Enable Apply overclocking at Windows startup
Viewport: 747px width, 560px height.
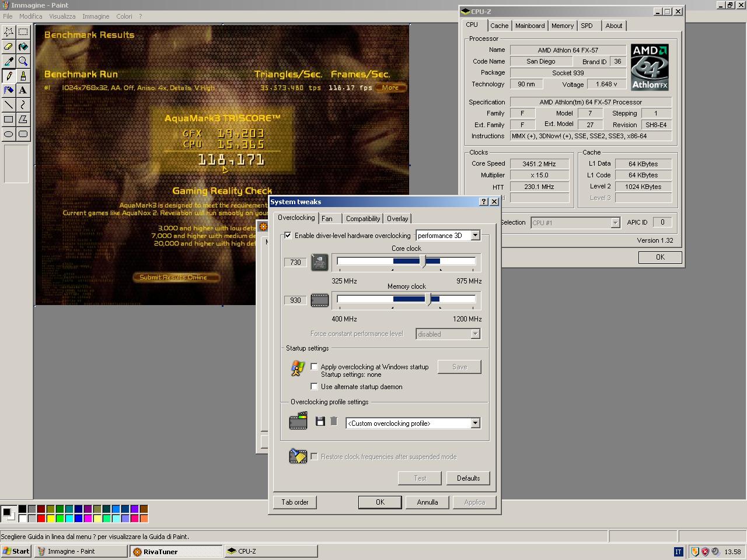coord(315,367)
